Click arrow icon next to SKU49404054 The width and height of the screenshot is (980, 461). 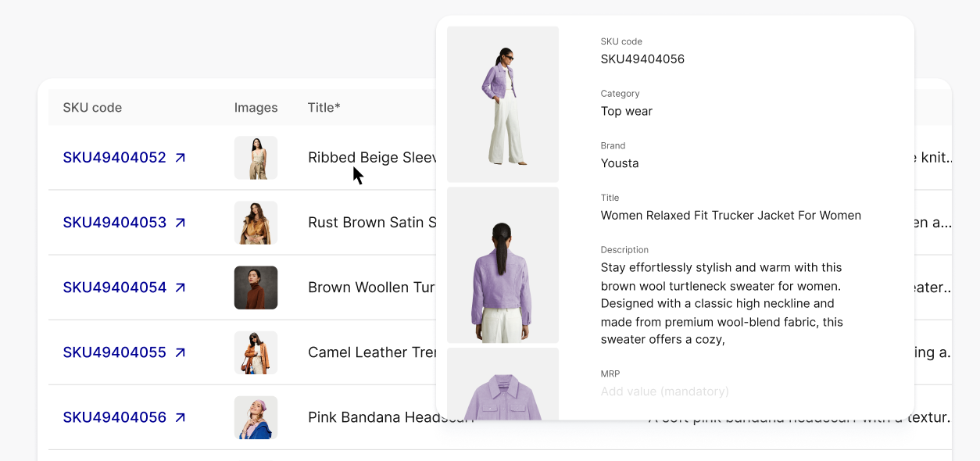pyautogui.click(x=181, y=288)
